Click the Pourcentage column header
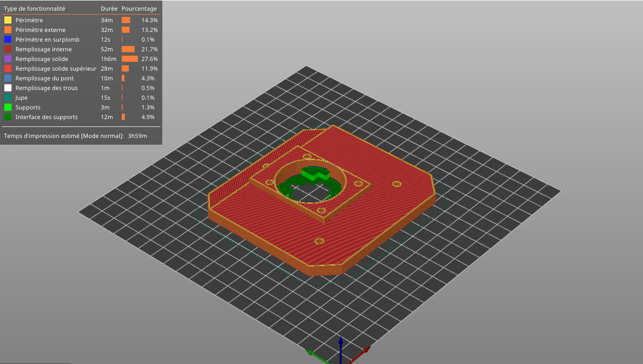 [139, 9]
